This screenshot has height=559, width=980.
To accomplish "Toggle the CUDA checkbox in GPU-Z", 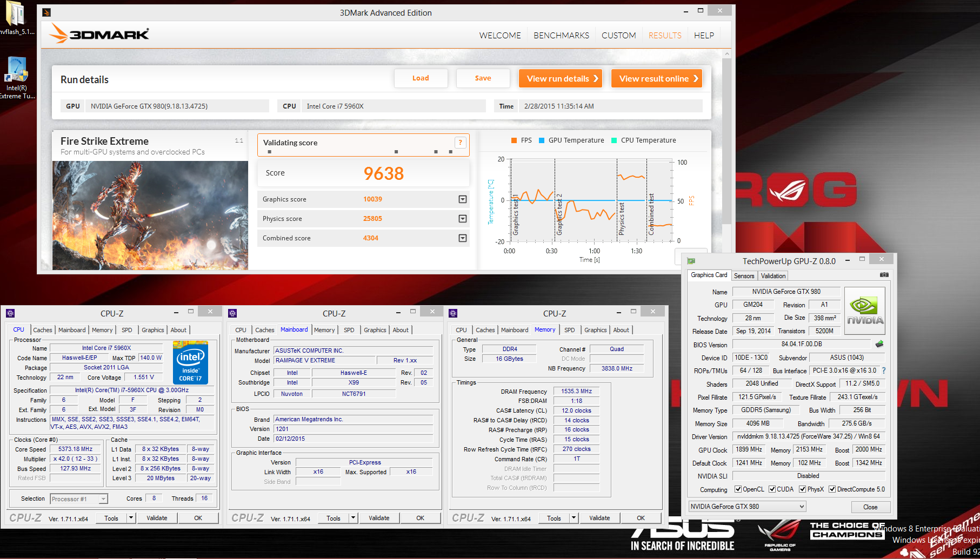I will click(x=772, y=489).
